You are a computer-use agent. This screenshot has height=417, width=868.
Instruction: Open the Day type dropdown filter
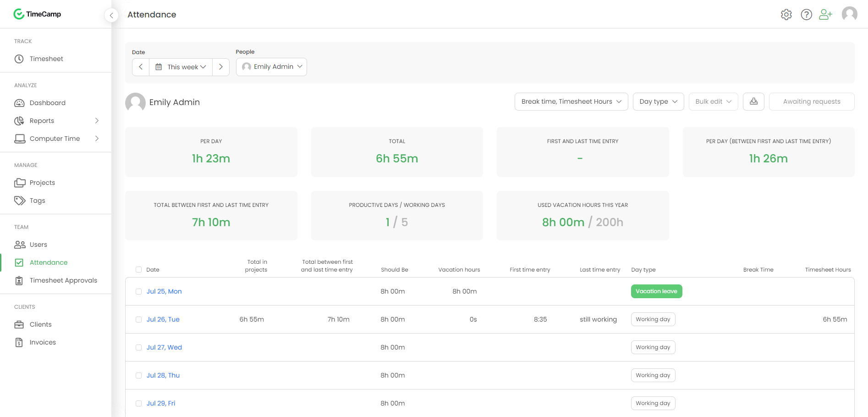pyautogui.click(x=658, y=102)
